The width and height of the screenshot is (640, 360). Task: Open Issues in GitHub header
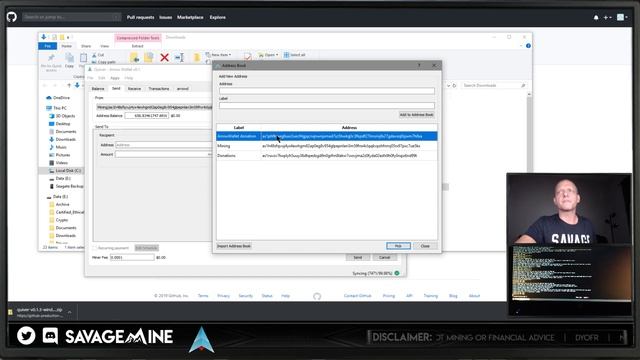click(x=165, y=17)
